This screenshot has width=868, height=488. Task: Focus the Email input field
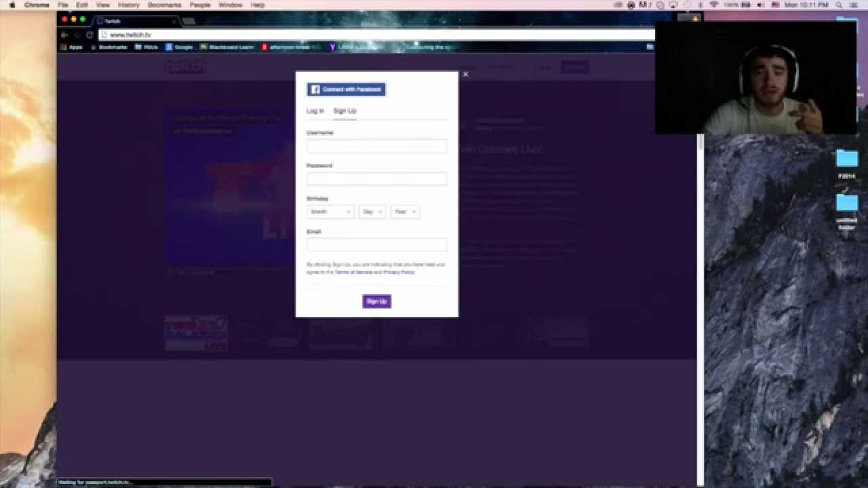(x=376, y=245)
